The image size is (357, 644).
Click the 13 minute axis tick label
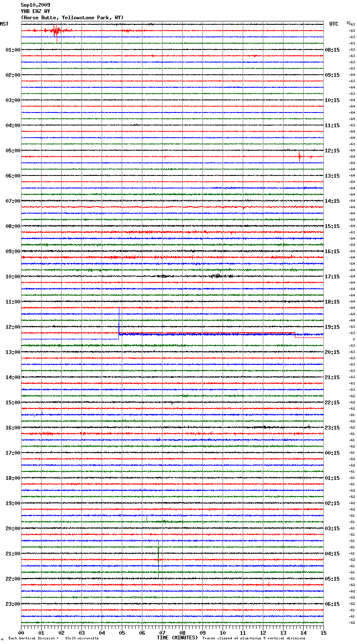coord(283,633)
